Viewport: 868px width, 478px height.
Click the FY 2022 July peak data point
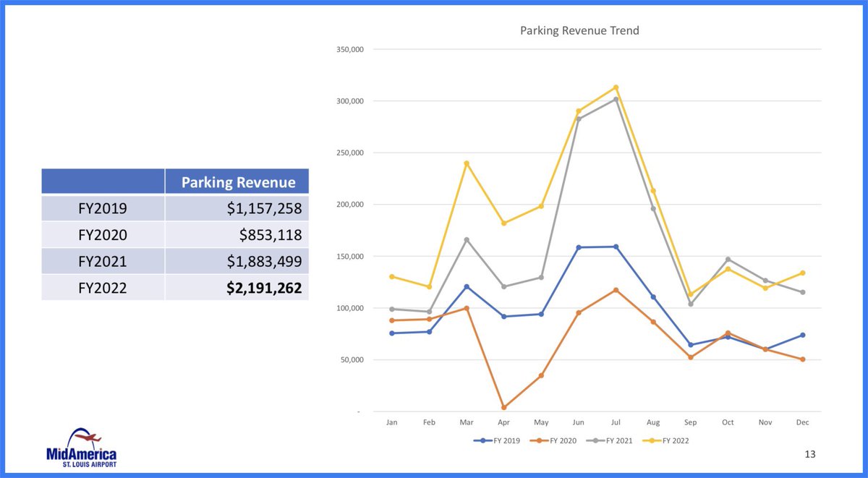(616, 88)
